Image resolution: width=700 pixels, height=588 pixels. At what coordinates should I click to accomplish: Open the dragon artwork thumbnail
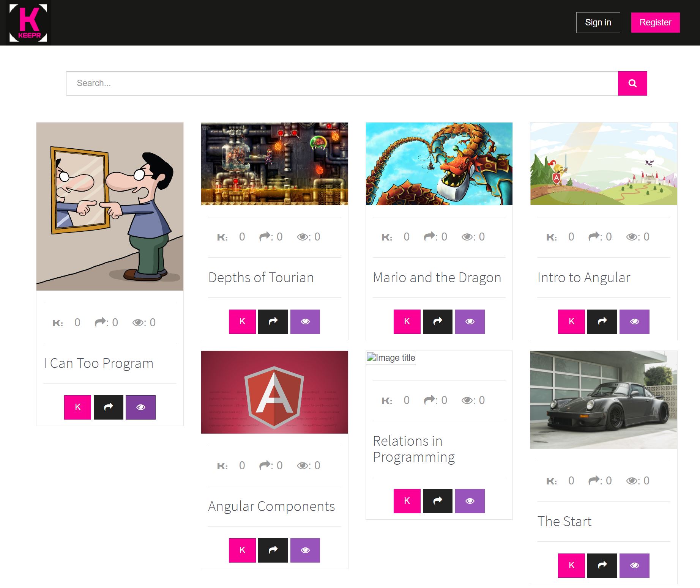(x=439, y=164)
